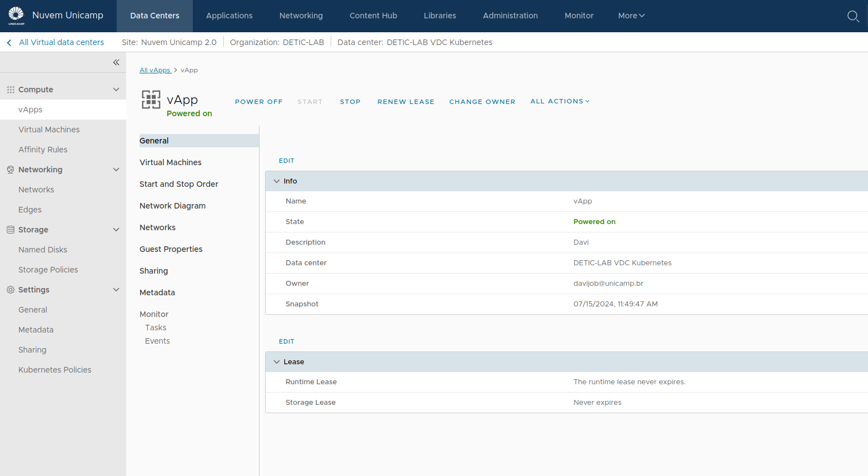Open Events under Monitor
Viewport: 868px width, 476px height.
click(x=157, y=341)
